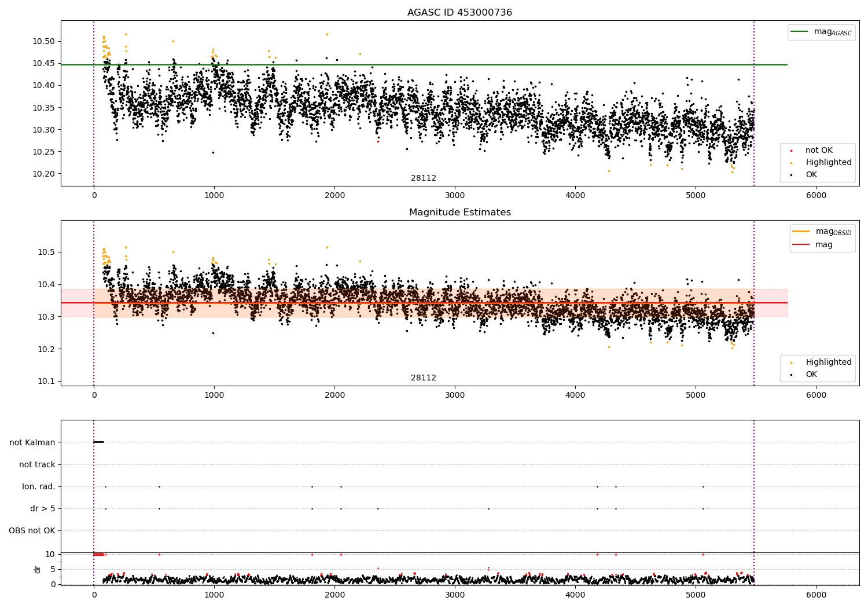This screenshot has height=608, width=868.
Task: Click the 'not track' row label
Action: (x=37, y=464)
